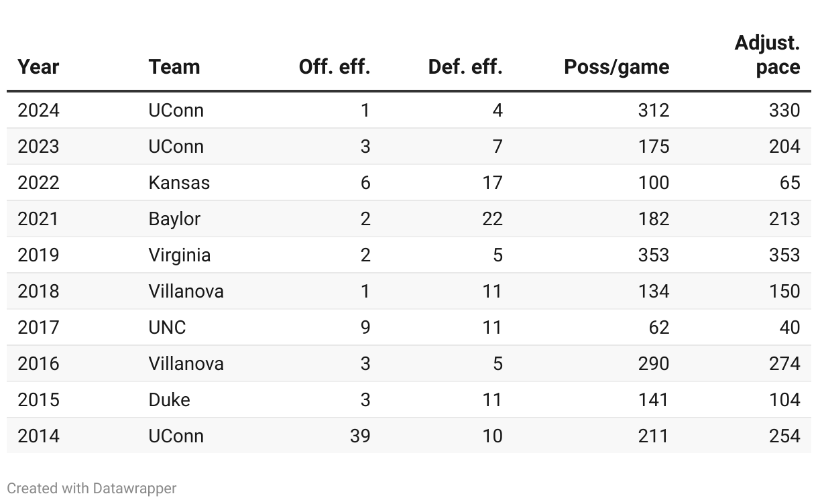Viewport: 818px width, 504px height.
Task: Select the Adjust. pace column header
Action: (x=767, y=55)
